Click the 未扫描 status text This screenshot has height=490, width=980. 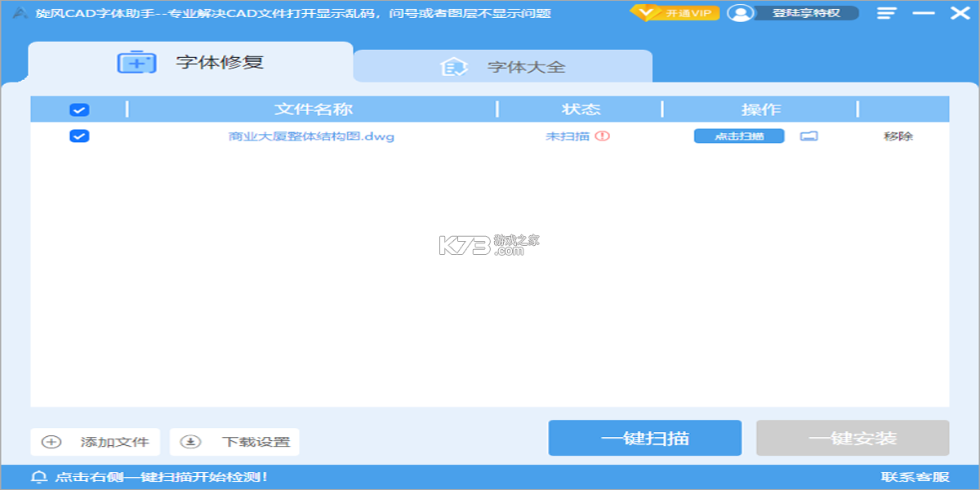(x=568, y=136)
